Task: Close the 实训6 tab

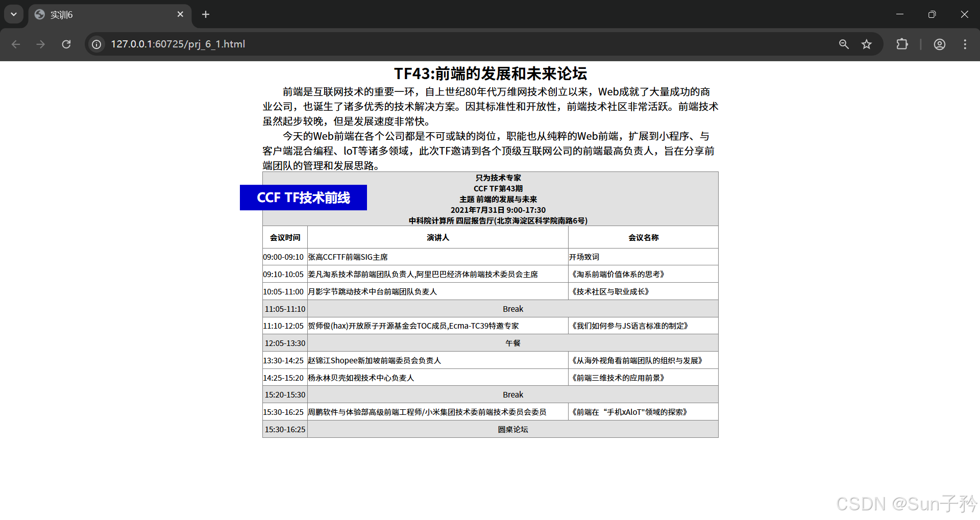Action: tap(180, 14)
